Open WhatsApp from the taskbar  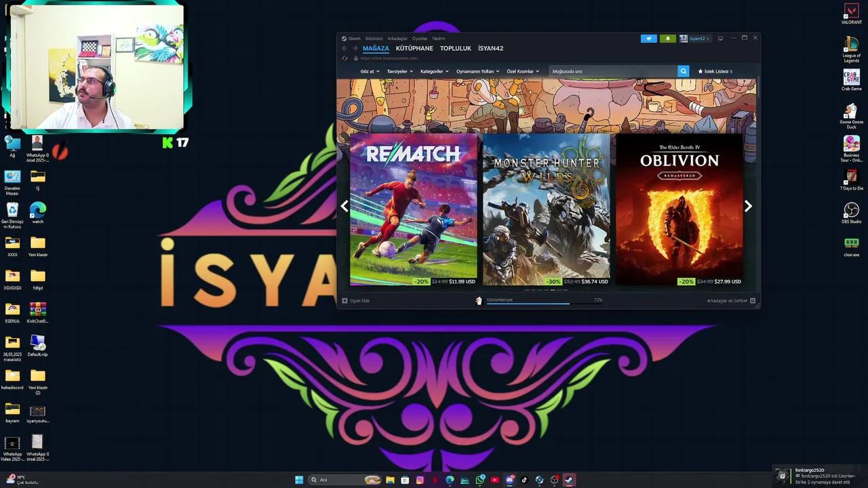pyautogui.click(x=480, y=480)
